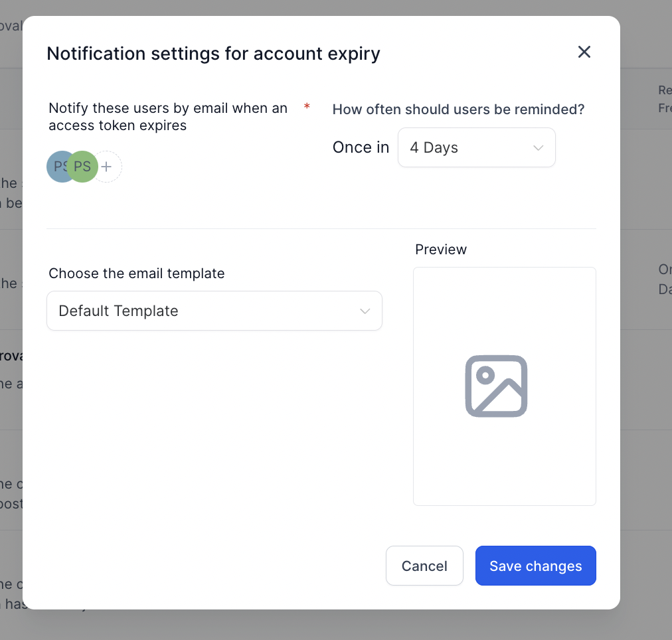Click the chevron arrow beside Default Template
This screenshot has width=672, height=640.
coord(365,311)
